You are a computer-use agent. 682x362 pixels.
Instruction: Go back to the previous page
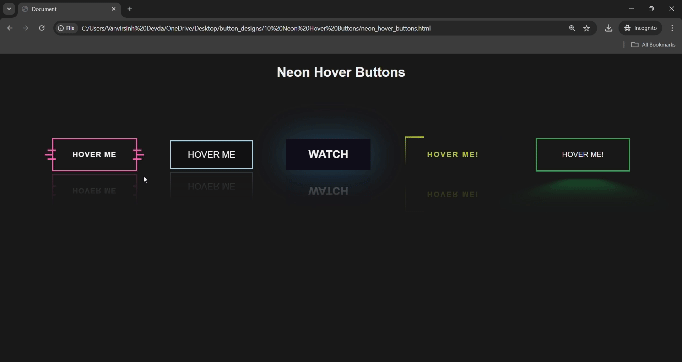click(x=10, y=28)
